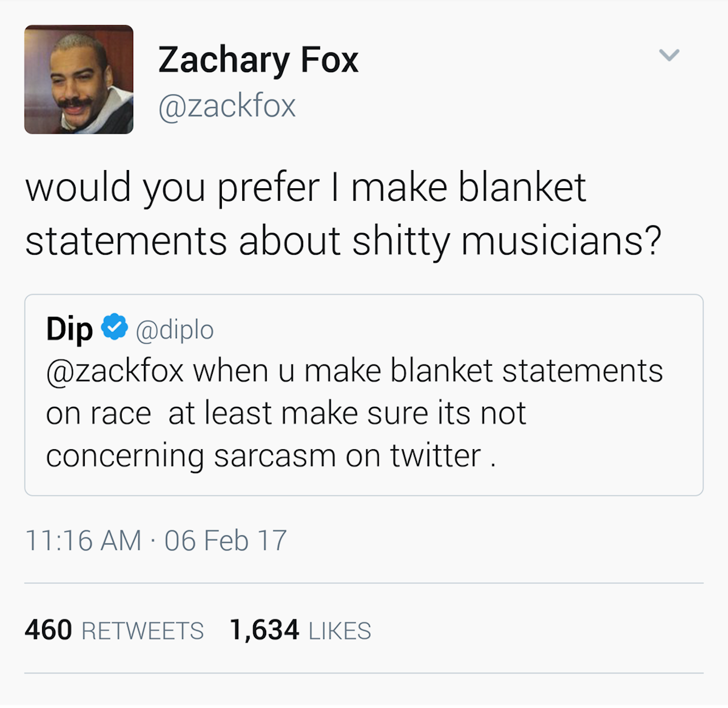Image resolution: width=728 pixels, height=708 pixels.
Task: Open the RETWEETS label
Action: pyautogui.click(x=143, y=631)
